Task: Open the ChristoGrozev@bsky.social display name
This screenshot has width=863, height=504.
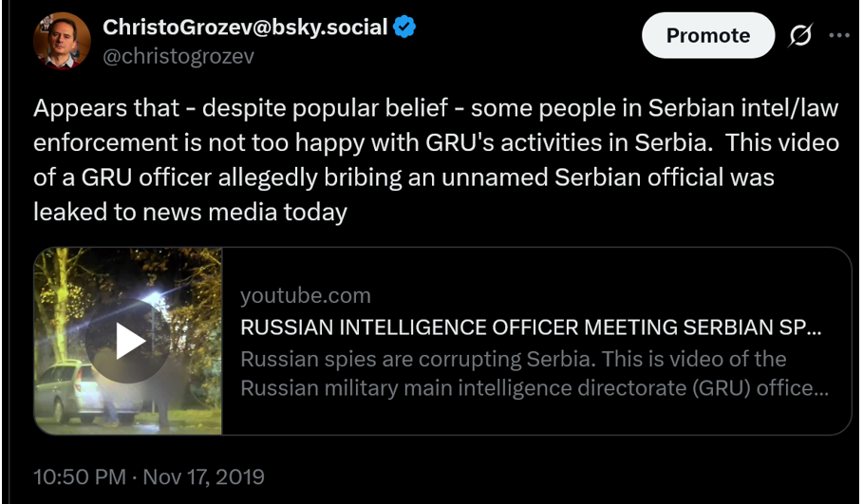Action: point(245,28)
